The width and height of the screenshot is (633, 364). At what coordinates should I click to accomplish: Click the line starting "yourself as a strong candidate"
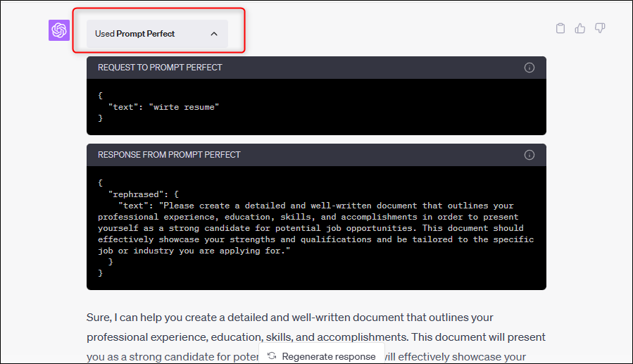[x=311, y=228]
